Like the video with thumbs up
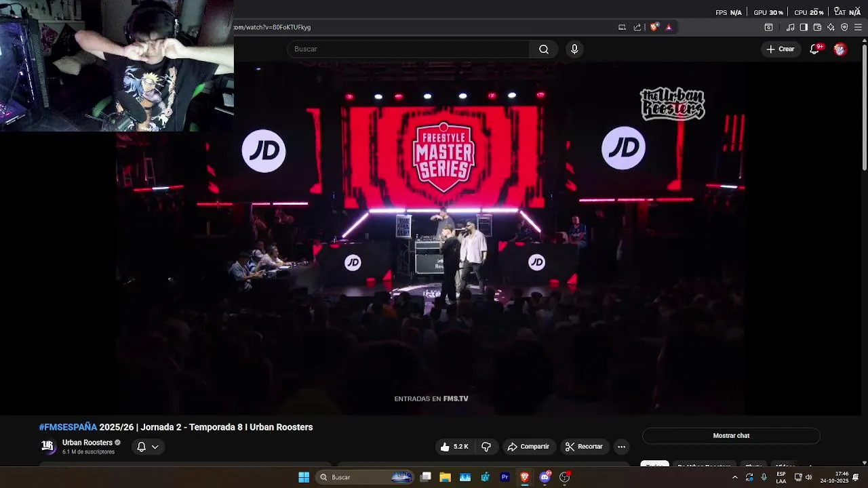Screen dimensions: 868x488 coord(454,447)
